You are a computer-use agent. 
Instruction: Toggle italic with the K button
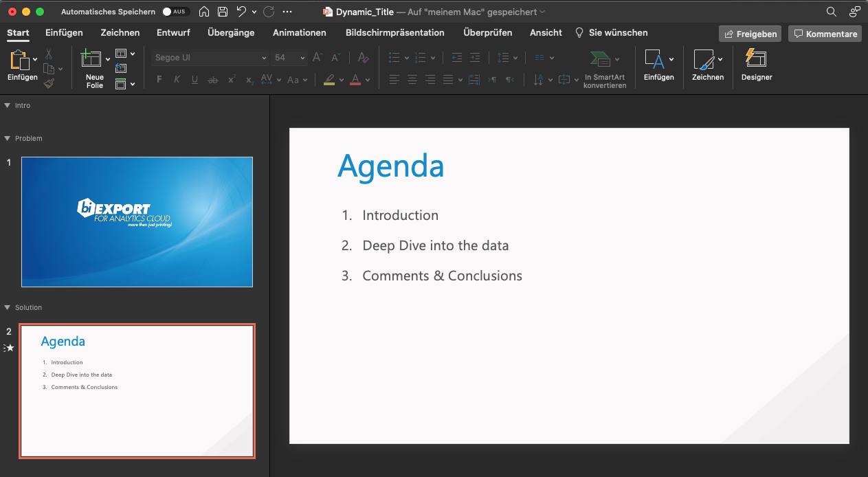click(x=177, y=80)
